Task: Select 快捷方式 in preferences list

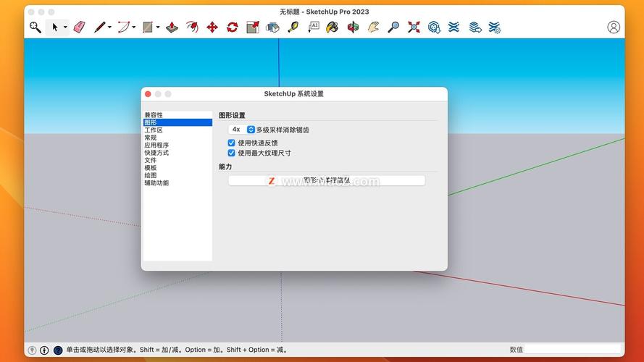Action: [x=177, y=153]
